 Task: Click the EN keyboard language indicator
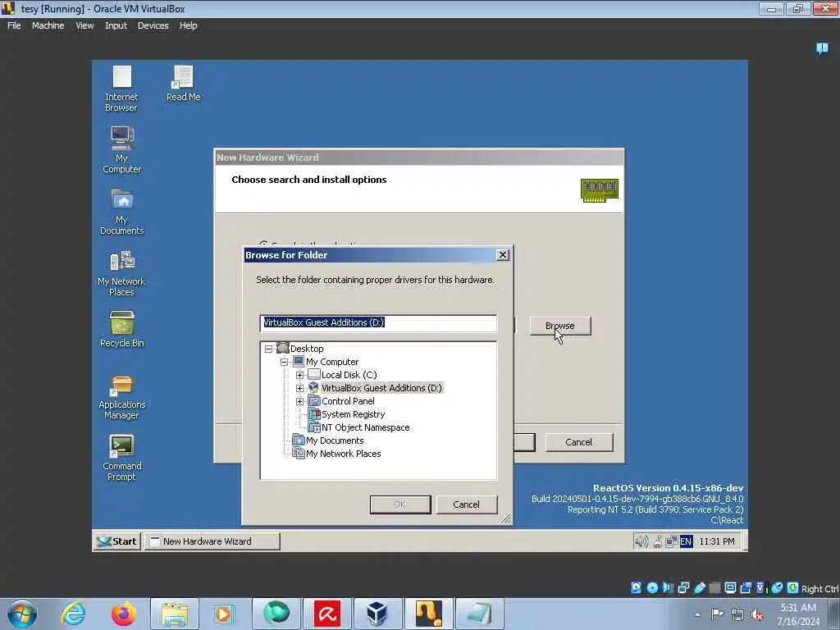click(x=686, y=541)
